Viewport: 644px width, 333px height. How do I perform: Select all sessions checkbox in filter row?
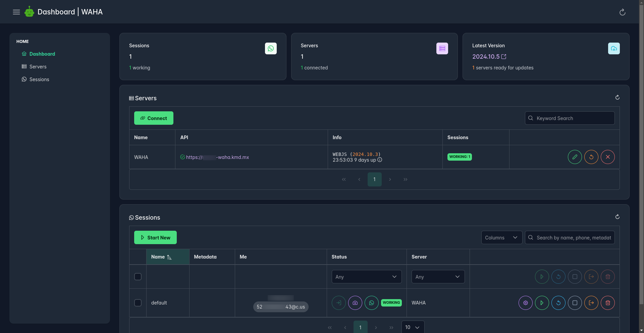pos(138,277)
